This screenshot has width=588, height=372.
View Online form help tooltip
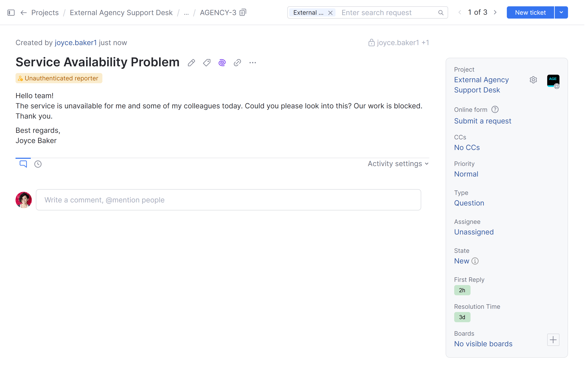click(x=495, y=109)
